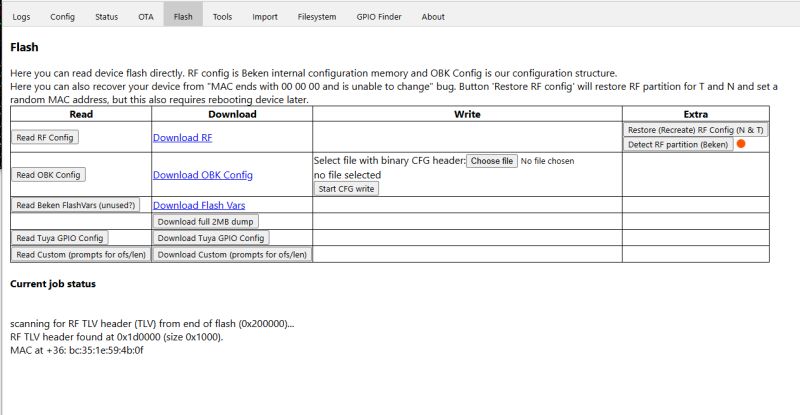
Task: Select the Flash tab
Action: 183,16
